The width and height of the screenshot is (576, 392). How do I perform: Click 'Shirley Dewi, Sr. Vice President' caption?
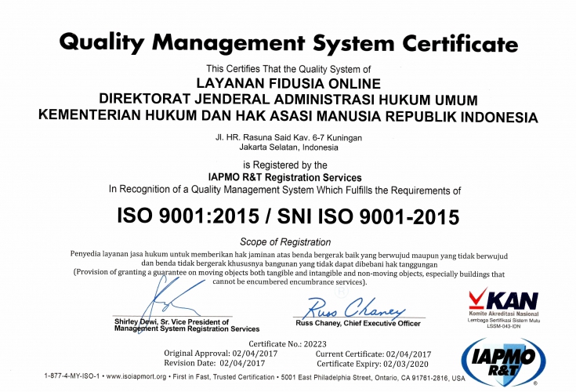[x=172, y=321]
